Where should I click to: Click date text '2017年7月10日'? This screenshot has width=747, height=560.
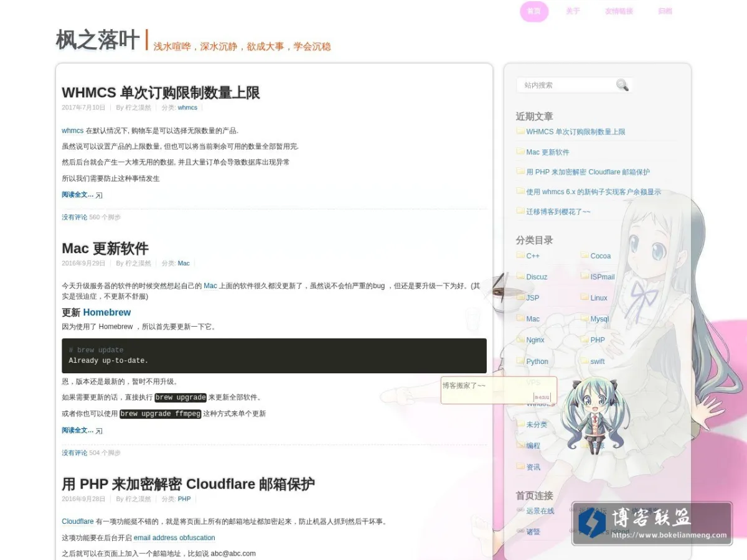[83, 108]
